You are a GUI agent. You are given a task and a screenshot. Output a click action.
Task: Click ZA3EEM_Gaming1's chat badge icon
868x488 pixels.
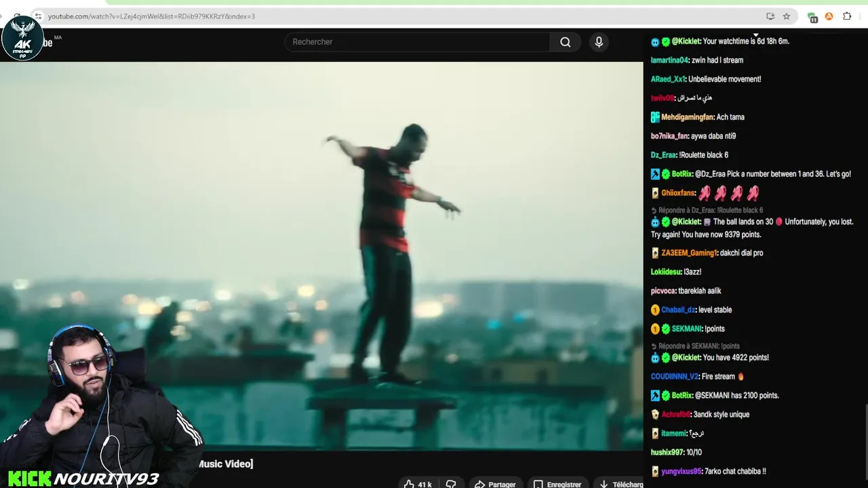(655, 253)
